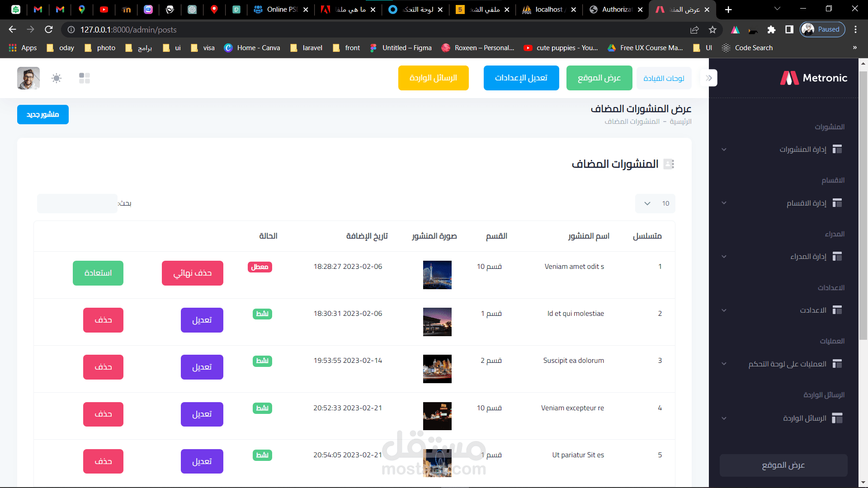Click the الرسائل الواردة yellow header button
This screenshot has height=488, width=868.
pos(433,78)
